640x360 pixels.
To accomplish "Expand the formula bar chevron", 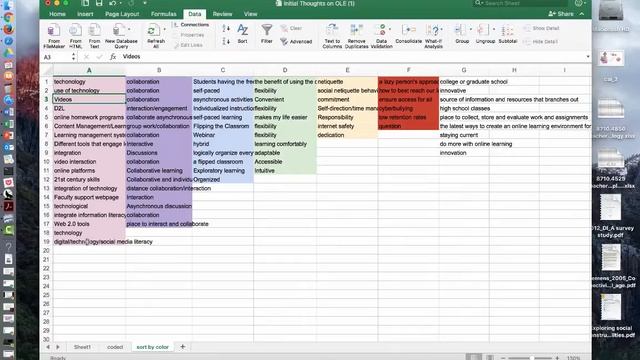I will pyautogui.click(x=588, y=57).
